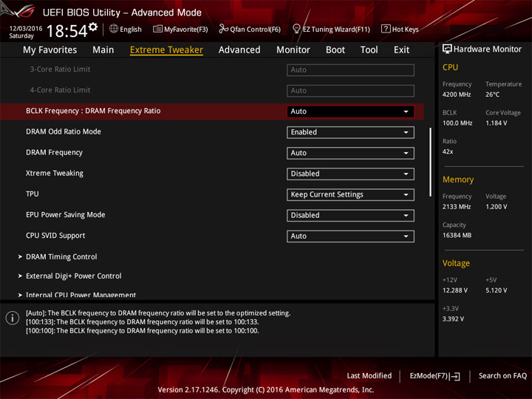The width and height of the screenshot is (532, 399).
Task: Click the 3-Core Ratio Limit field
Action: [350, 70]
